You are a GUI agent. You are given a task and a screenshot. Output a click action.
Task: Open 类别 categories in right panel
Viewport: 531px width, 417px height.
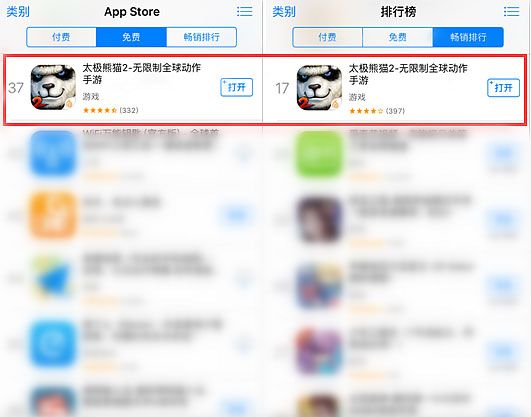(x=284, y=12)
